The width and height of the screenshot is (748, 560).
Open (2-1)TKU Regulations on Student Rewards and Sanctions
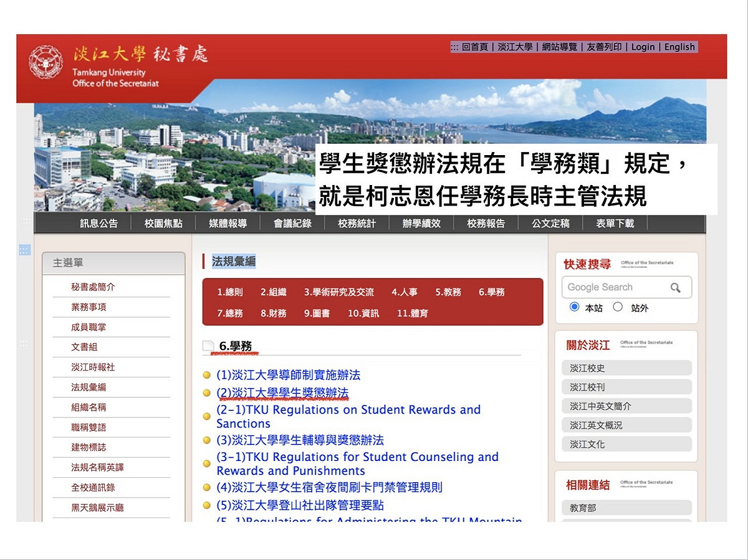tap(348, 416)
